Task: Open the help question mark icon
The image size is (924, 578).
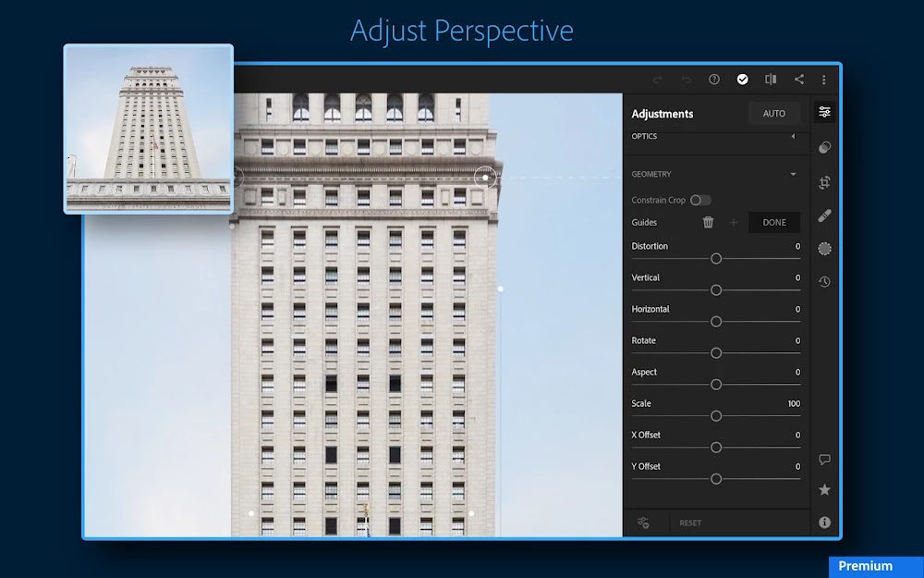Action: 714,79
